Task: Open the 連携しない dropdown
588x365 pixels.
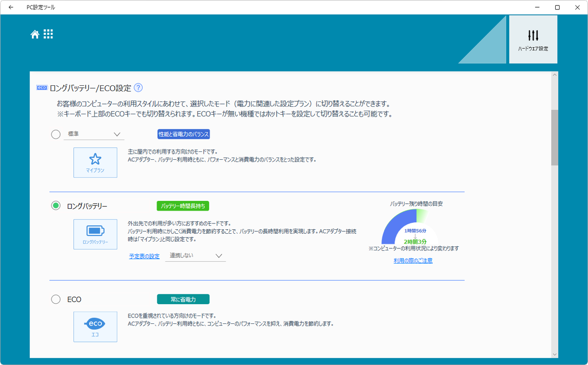Action: click(x=196, y=255)
